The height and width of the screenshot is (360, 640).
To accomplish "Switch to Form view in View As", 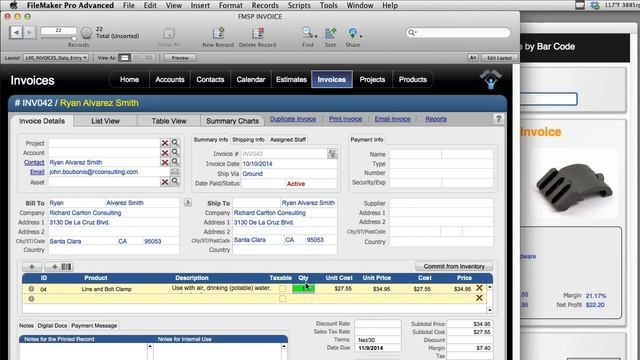I will tap(124, 58).
